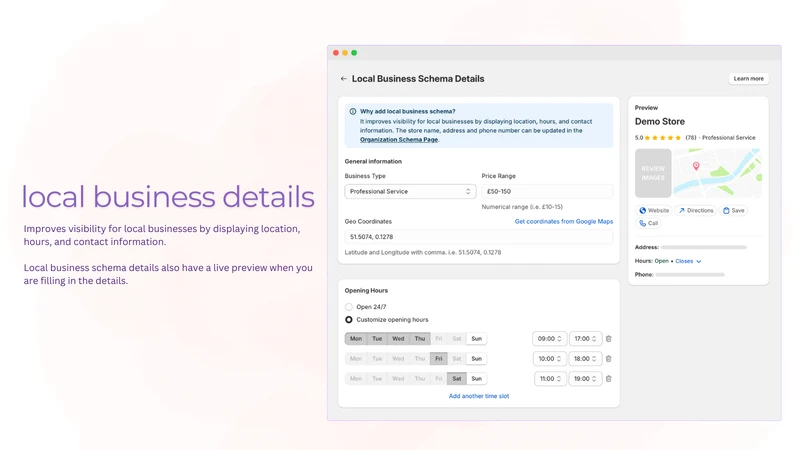Click the map thumbnail in preview

tap(717, 173)
